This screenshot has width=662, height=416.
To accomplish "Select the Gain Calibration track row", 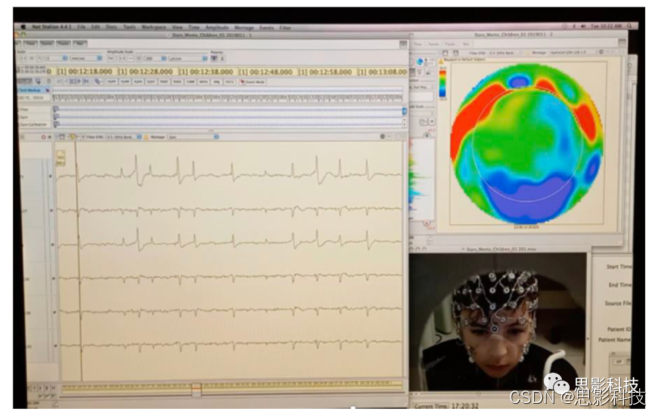I will [34, 125].
